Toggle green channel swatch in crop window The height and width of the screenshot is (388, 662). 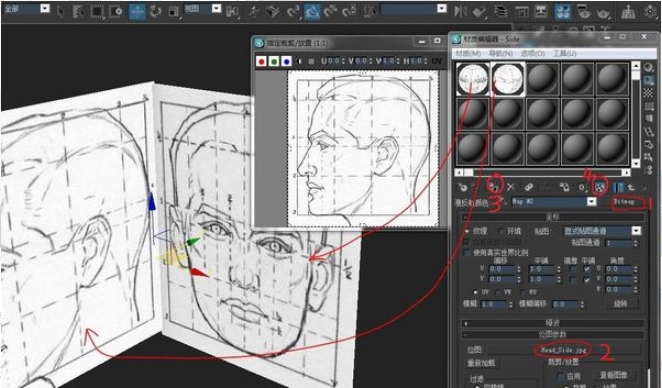(274, 62)
